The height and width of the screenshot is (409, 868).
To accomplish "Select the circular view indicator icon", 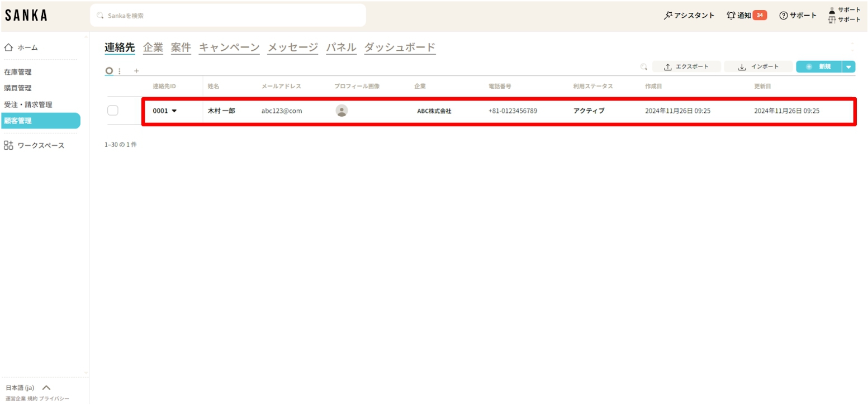I will [109, 71].
